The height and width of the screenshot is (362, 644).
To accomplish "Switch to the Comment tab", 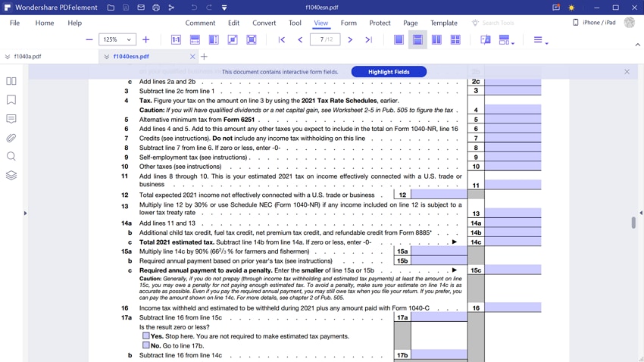I will coord(200,23).
